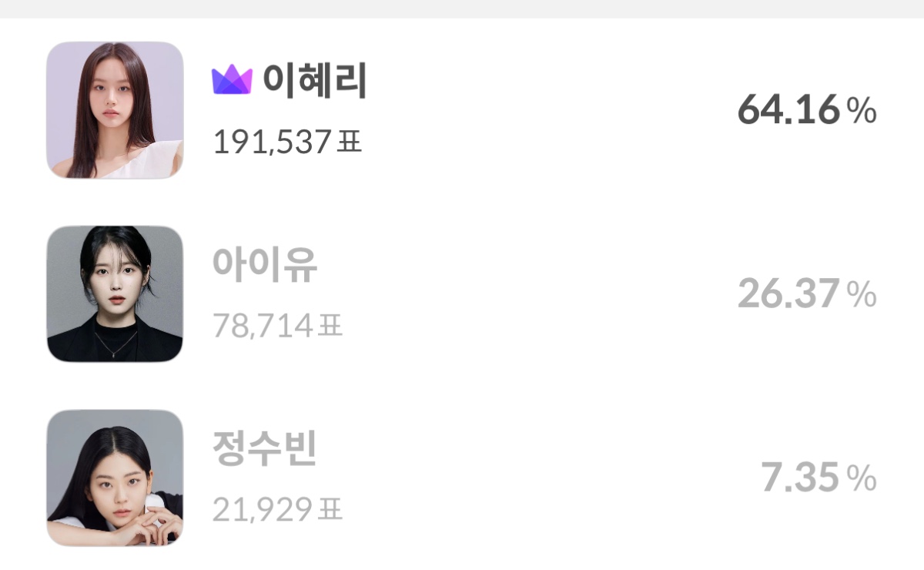Click the 26.37 percentage number
The image size is (924, 570).
pyautogui.click(x=788, y=294)
